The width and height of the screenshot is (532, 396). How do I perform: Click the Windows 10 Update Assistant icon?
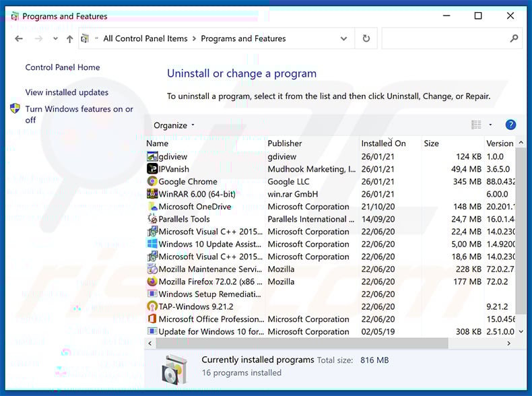[152, 244]
